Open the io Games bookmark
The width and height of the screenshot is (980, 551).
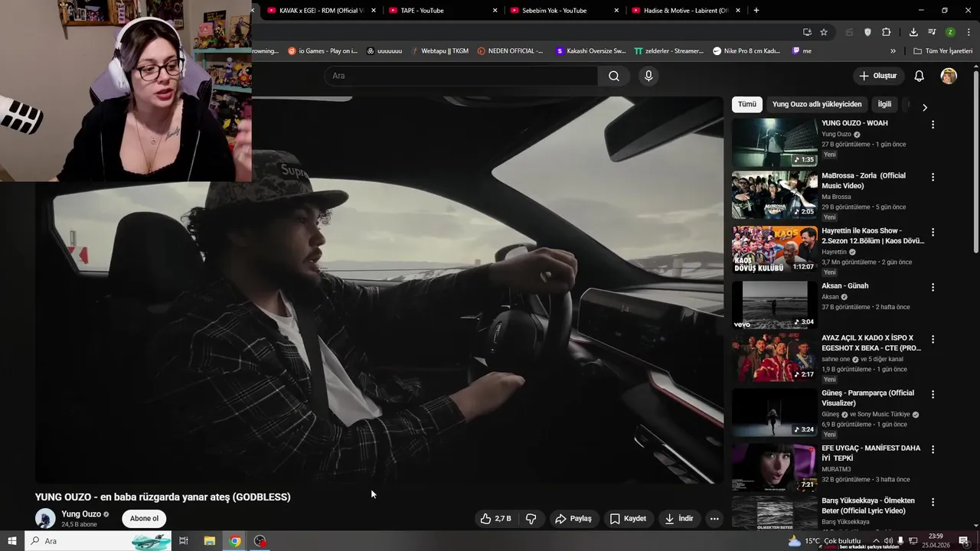(x=322, y=51)
